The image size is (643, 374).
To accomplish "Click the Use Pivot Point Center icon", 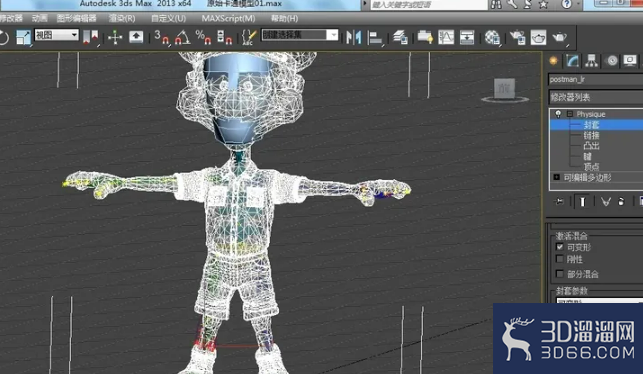I will [91, 37].
